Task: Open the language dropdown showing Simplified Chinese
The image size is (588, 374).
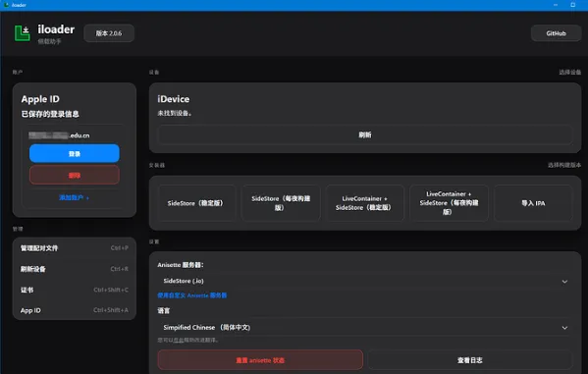Action: 365,328
